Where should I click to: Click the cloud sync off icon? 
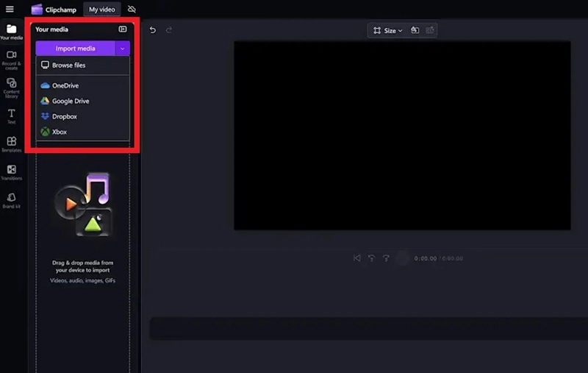[x=132, y=10]
